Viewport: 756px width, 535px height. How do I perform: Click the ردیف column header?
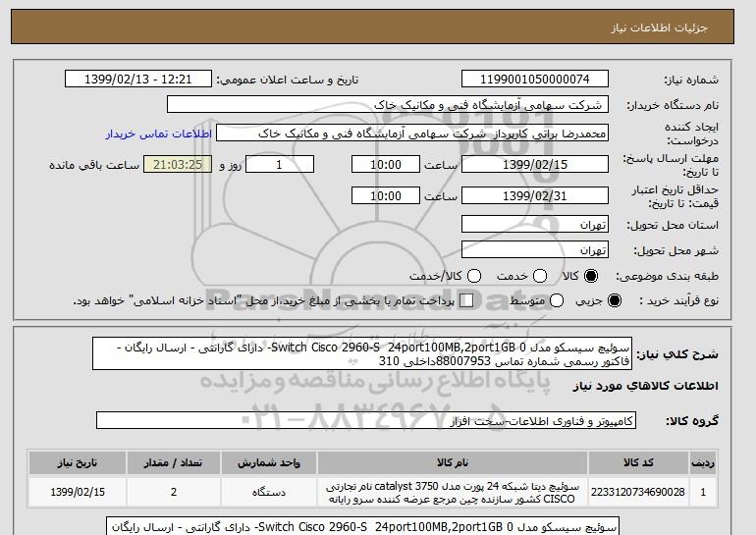(703, 462)
